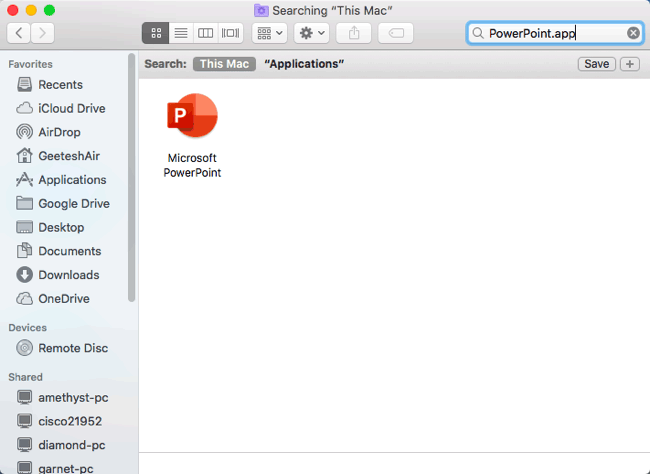650x474 pixels.
Task: Click the magnifying glass search icon
Action: (478, 33)
